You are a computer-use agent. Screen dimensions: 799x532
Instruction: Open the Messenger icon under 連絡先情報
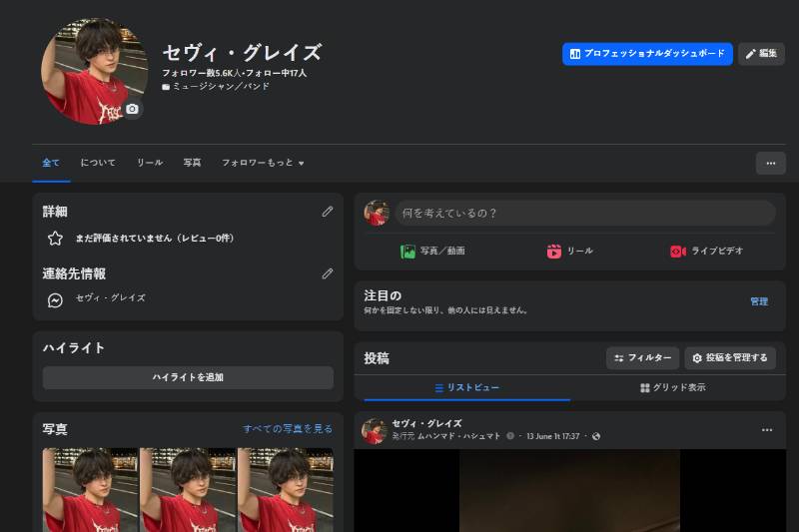[x=55, y=300]
